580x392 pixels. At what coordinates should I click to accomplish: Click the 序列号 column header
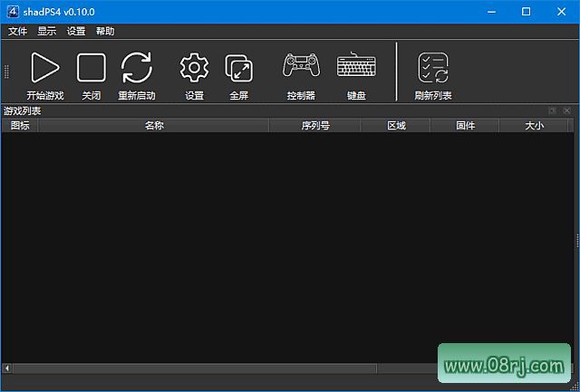coord(314,126)
